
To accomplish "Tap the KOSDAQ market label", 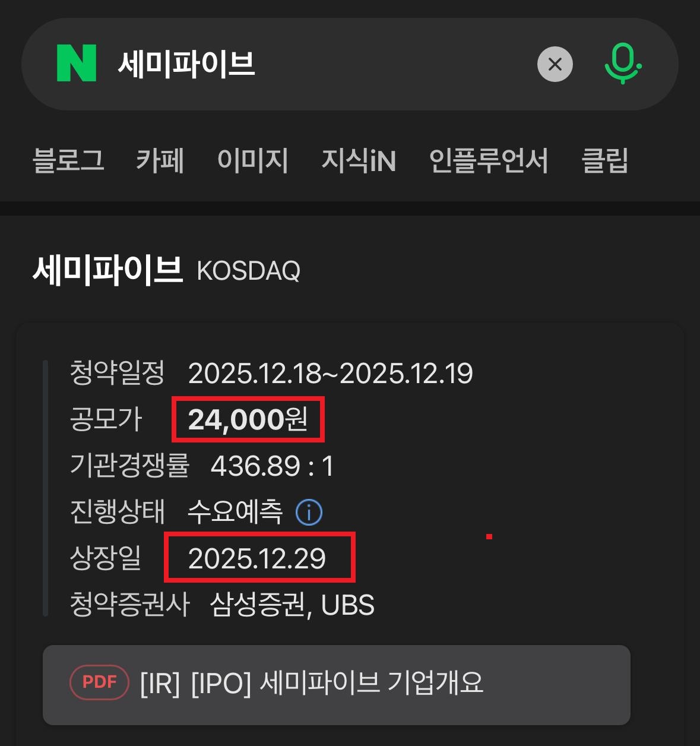I will point(248,272).
